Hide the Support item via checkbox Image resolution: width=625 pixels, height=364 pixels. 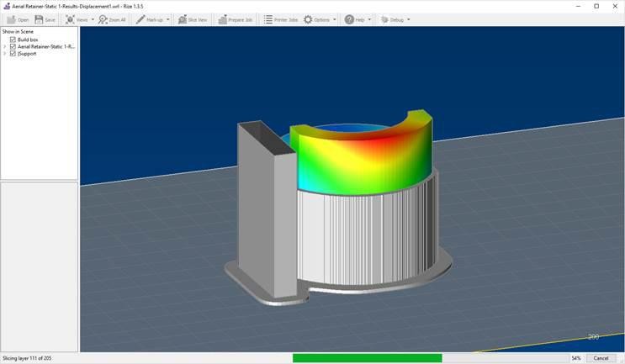click(x=13, y=53)
